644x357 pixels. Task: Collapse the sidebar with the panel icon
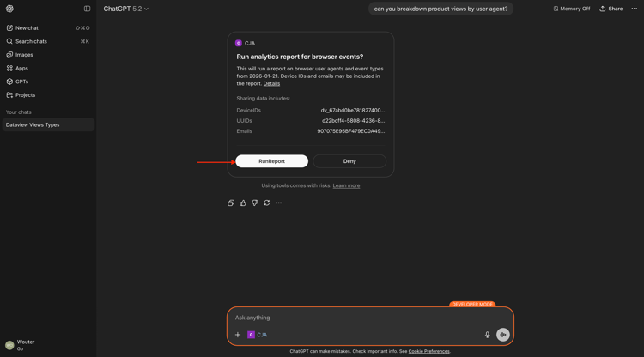pos(87,9)
